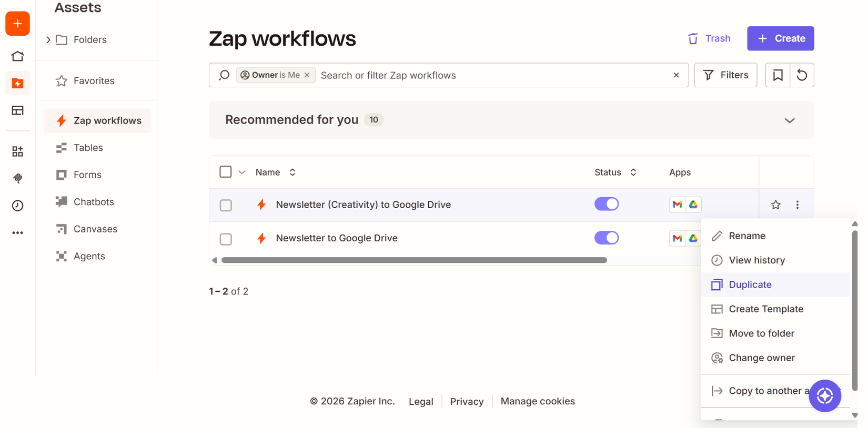Click the orange plus create button in sidebar
The image size is (868, 428).
click(x=17, y=24)
